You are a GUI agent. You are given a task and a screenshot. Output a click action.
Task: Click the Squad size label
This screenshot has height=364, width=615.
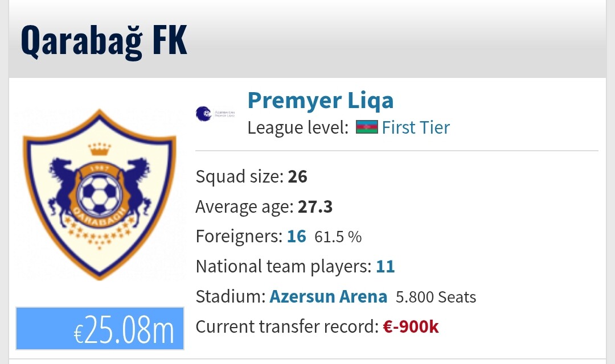pyautogui.click(x=240, y=176)
